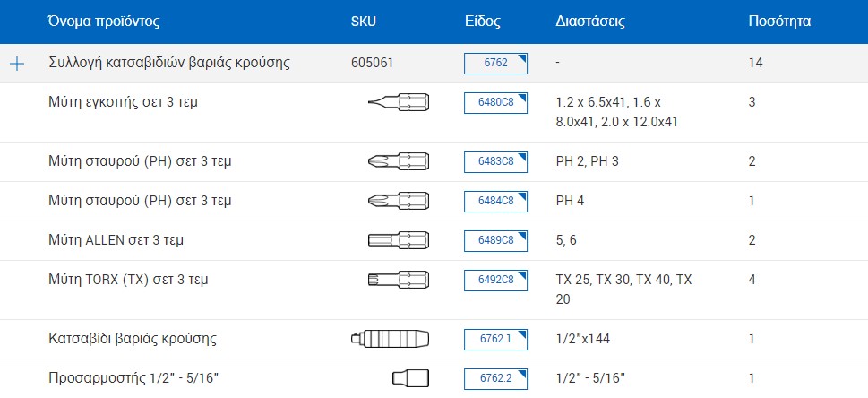The height and width of the screenshot is (398, 868).
Task: Select the 6483C8 item code
Action: coord(495,162)
